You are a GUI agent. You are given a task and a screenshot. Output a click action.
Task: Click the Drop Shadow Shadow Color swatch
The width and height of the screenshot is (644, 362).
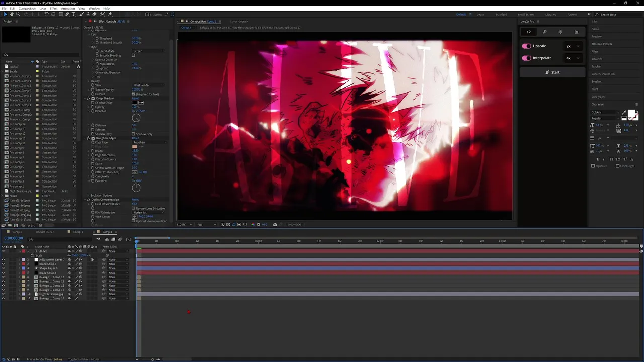(x=134, y=103)
